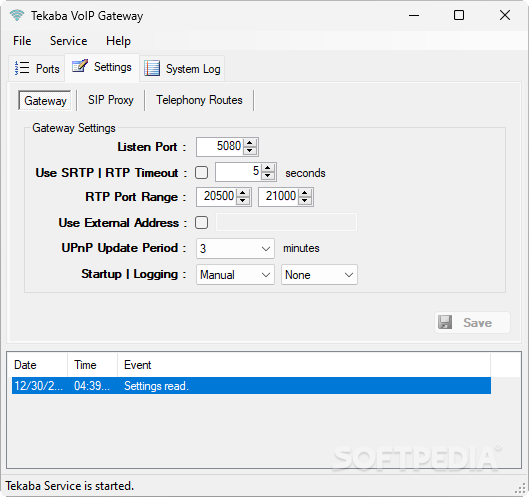The width and height of the screenshot is (529, 497).
Task: Increase the RTP Timeout seconds with up arrow
Action: coord(268,168)
